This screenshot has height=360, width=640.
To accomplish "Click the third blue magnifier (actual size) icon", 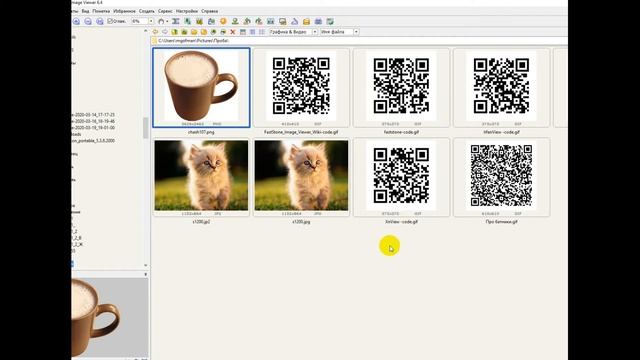I will 100,21.
